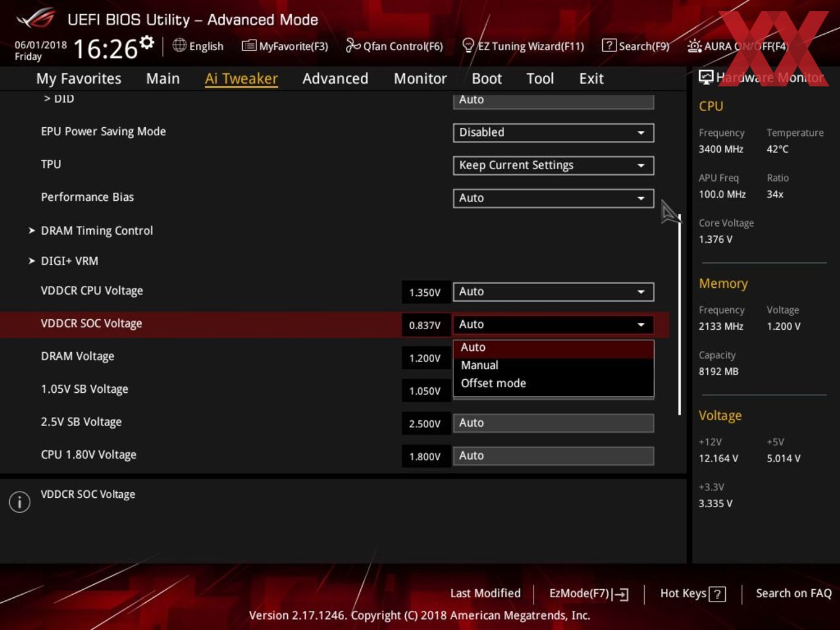840x630 pixels.
Task: Click the DID Auto input field
Action: 553,101
